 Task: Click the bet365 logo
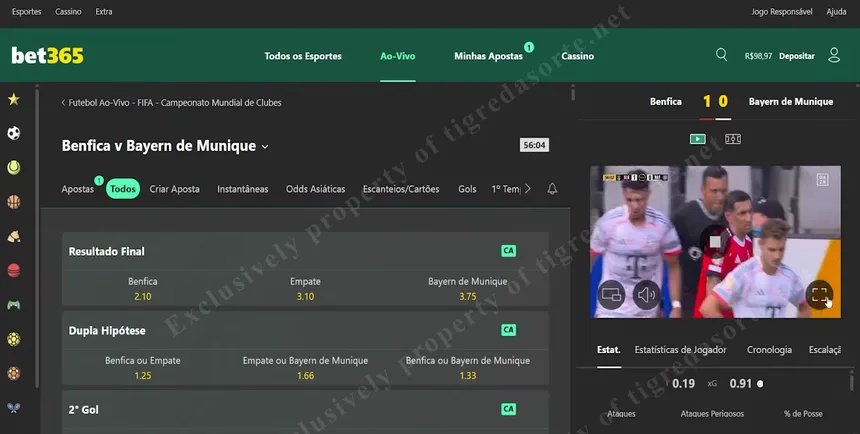tap(48, 55)
